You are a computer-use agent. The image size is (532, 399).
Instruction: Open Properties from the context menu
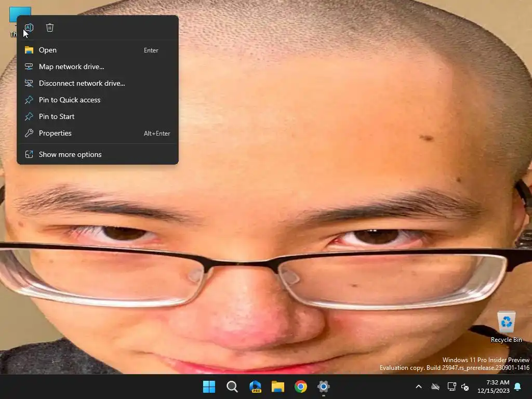click(x=97, y=134)
